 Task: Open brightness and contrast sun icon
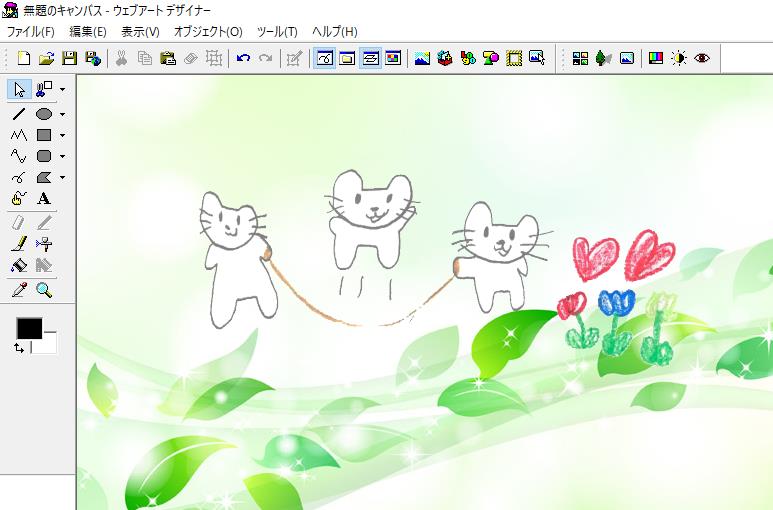click(679, 58)
